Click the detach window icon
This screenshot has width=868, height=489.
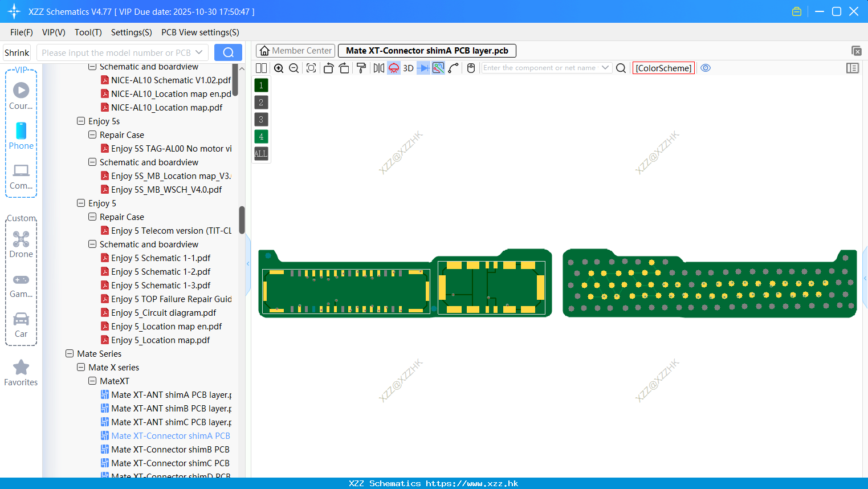(x=856, y=51)
